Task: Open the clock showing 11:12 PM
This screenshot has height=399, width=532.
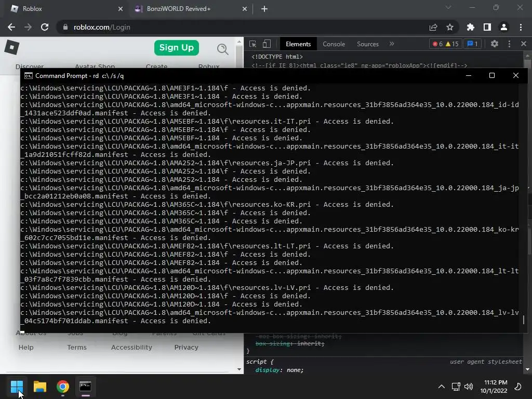Action: 494,387
